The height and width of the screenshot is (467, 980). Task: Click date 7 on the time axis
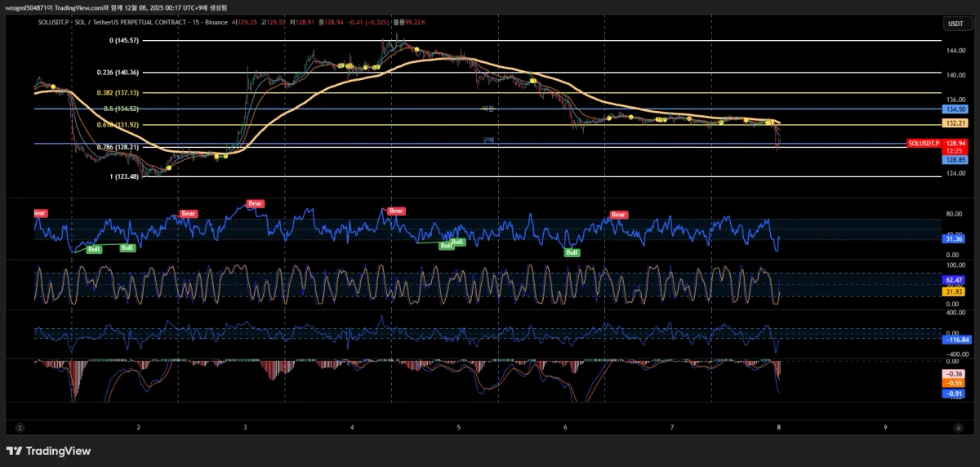point(672,427)
